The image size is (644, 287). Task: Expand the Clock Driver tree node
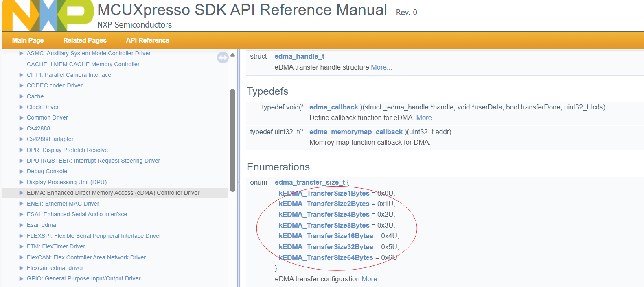point(21,107)
